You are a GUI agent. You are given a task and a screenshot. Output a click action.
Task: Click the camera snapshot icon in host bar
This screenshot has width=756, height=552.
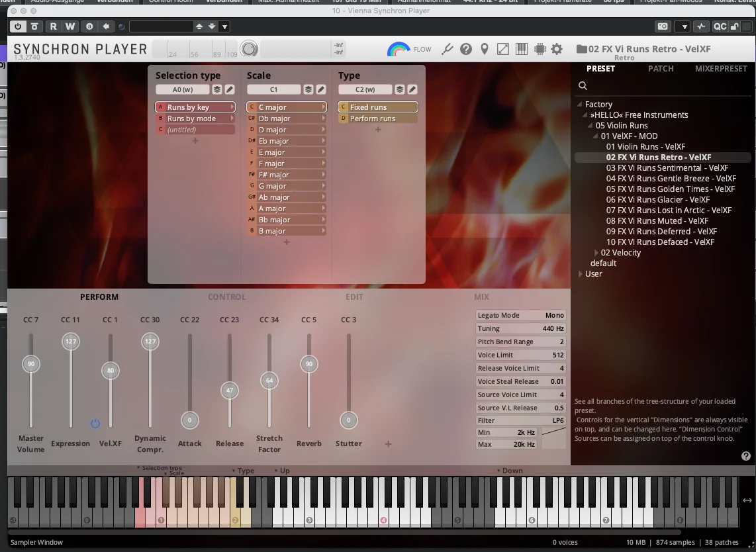(x=663, y=26)
